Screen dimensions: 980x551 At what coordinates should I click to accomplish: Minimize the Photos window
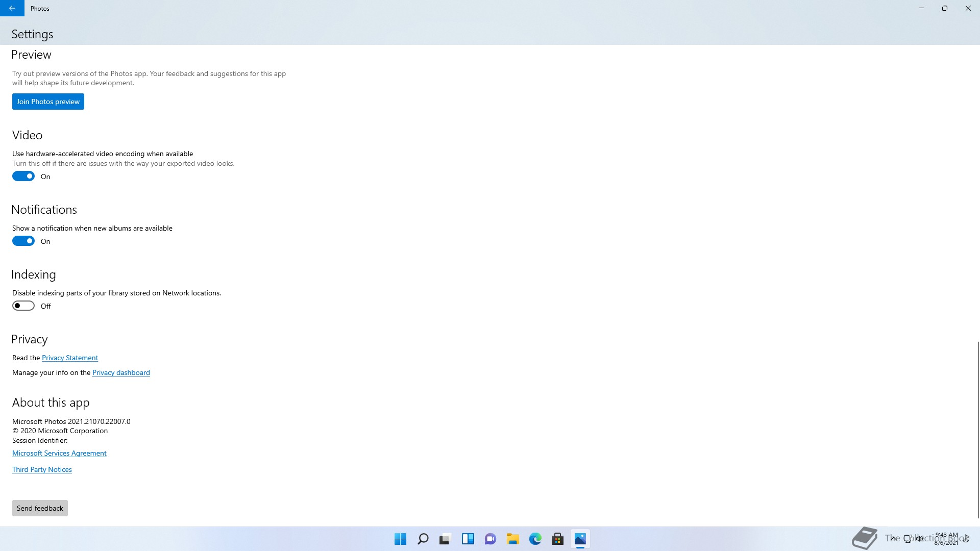pyautogui.click(x=921, y=8)
